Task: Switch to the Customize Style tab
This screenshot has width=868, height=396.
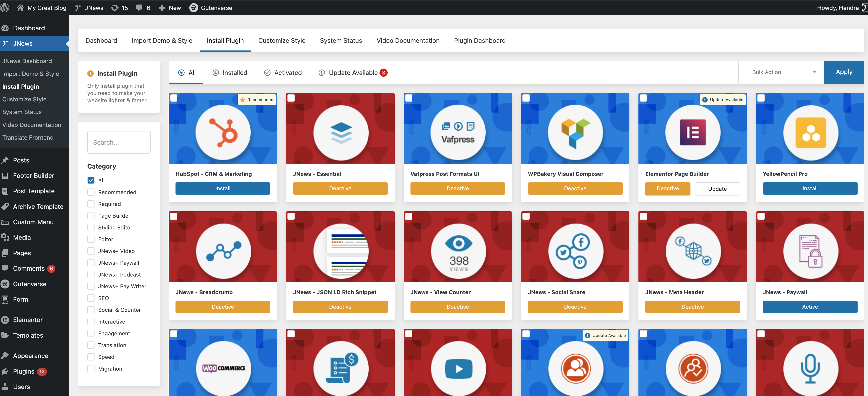Action: (x=282, y=41)
